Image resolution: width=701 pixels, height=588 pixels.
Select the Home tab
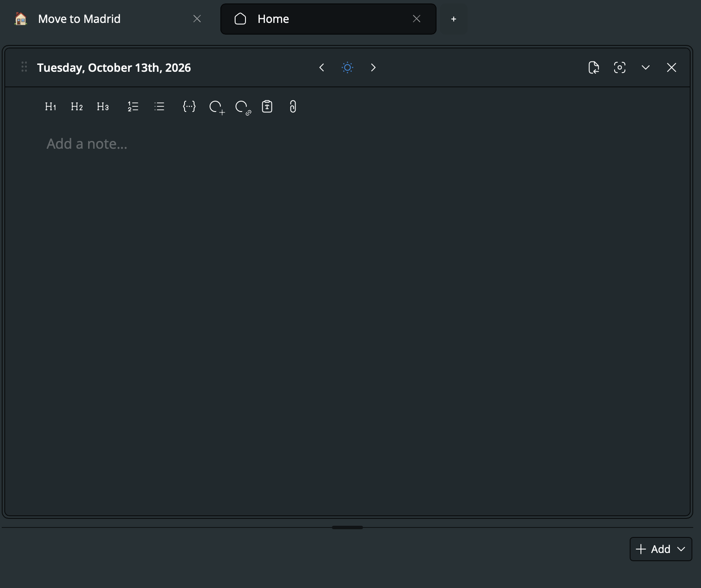[x=328, y=19]
